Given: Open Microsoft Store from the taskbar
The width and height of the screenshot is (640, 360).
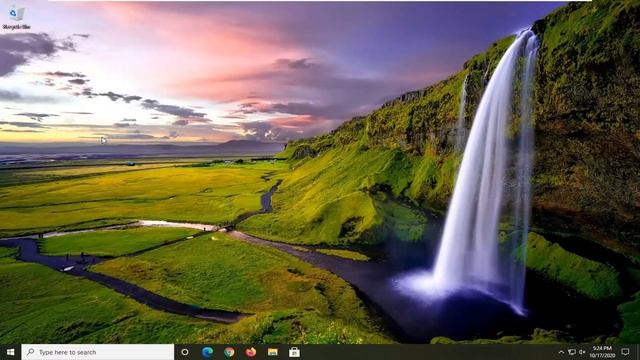Looking at the screenshot, I should (x=294, y=352).
